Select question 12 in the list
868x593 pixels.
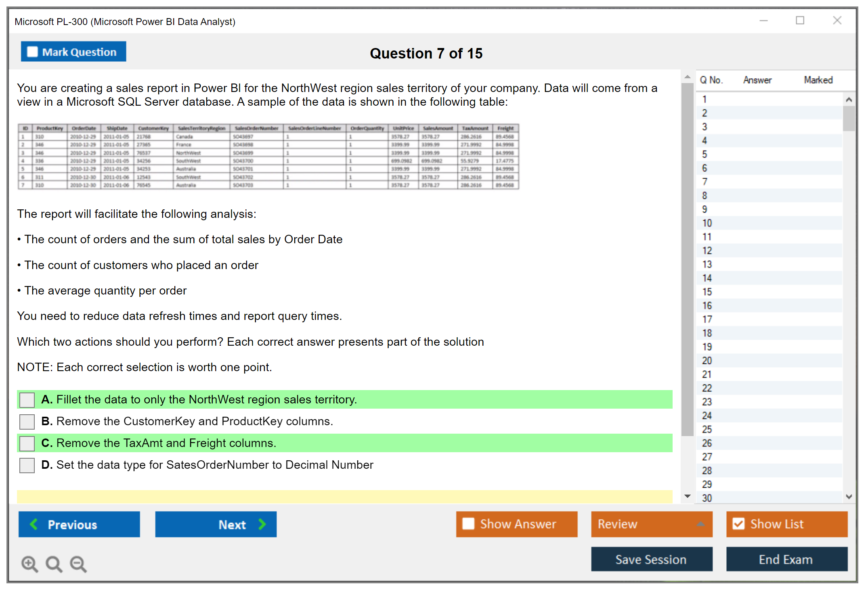coord(707,251)
